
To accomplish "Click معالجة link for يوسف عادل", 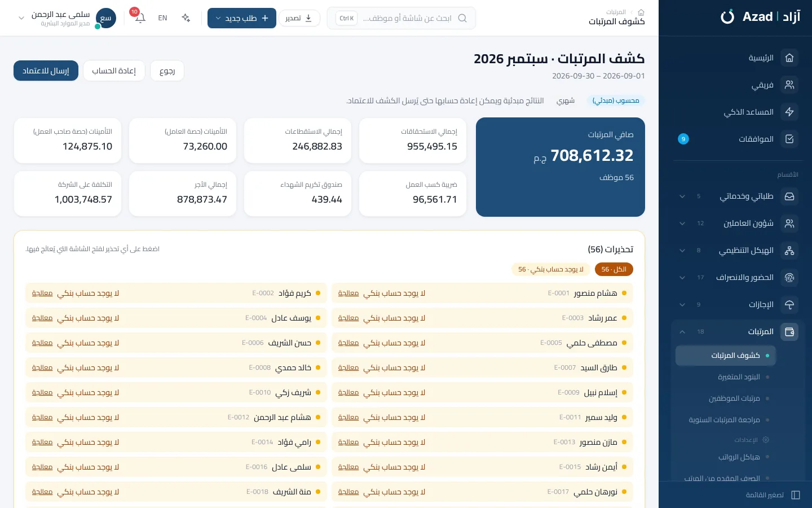I will click(42, 318).
